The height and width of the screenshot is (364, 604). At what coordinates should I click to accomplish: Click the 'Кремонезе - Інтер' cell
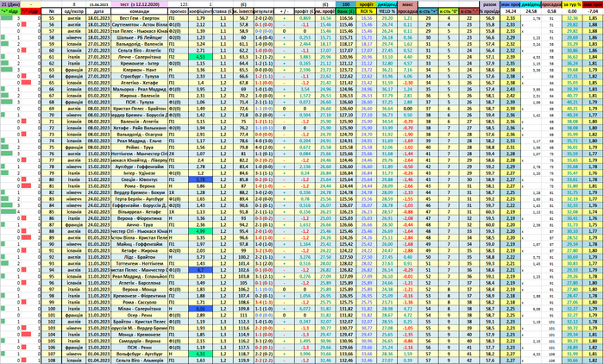pos(140,63)
